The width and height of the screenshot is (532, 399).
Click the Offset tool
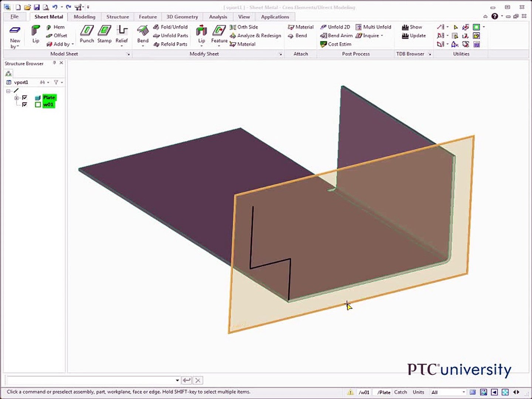[x=57, y=35]
